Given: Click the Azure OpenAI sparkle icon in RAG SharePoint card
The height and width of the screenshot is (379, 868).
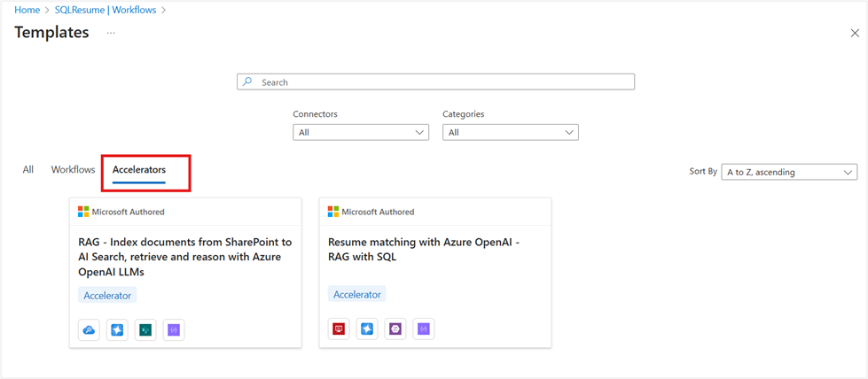Looking at the screenshot, I should click(x=117, y=329).
